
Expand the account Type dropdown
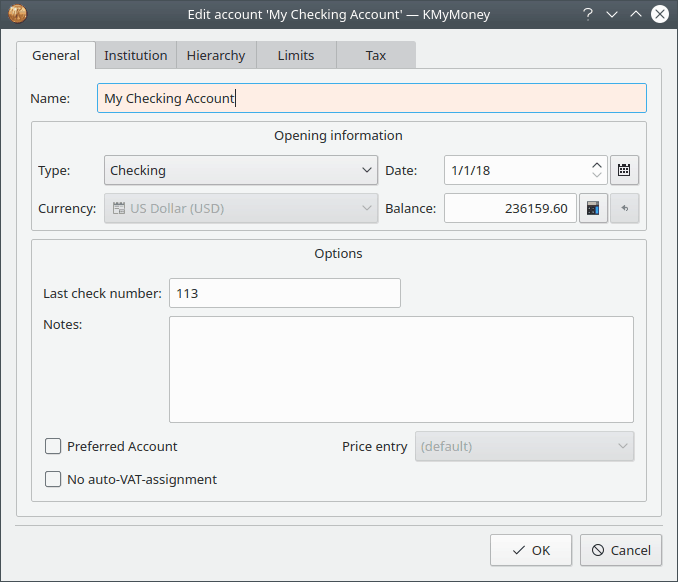(x=240, y=170)
